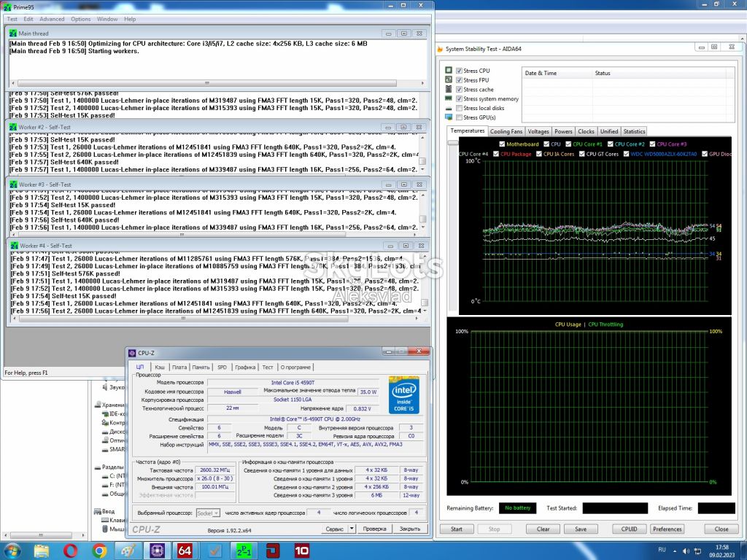Screen dimensions: 747x560
Task: Click the Start button in AIDA64
Action: (x=457, y=529)
